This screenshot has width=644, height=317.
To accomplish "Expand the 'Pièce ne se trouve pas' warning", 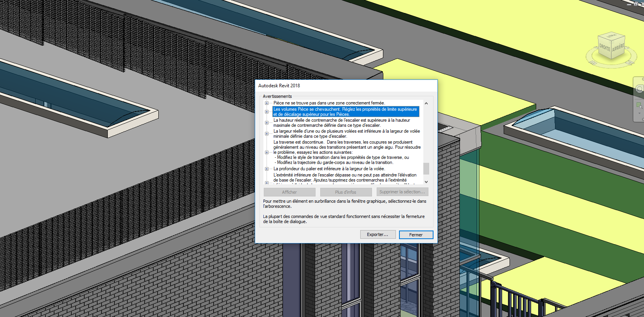I will (x=267, y=103).
